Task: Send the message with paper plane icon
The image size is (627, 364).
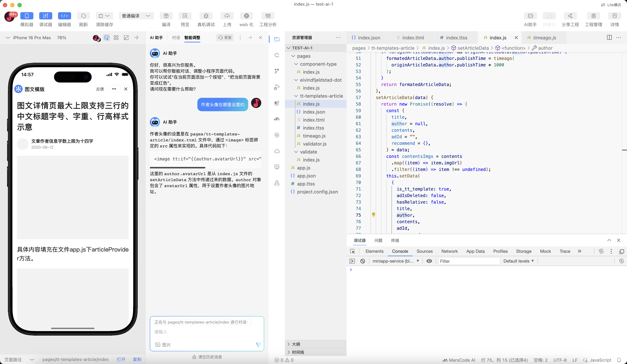Action: (x=258, y=345)
